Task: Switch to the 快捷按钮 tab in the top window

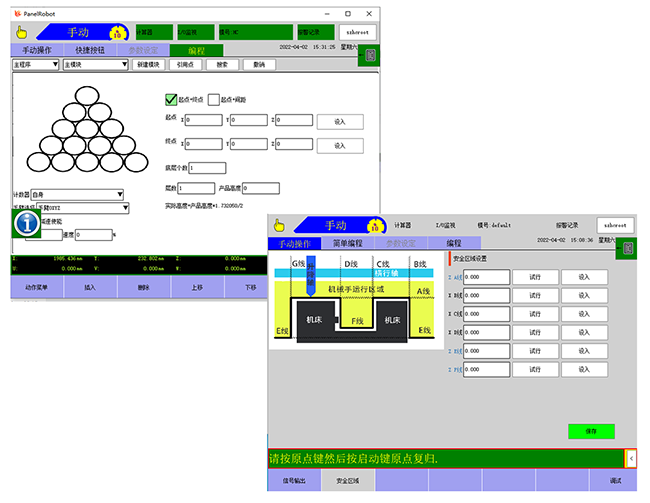Action: [x=90, y=50]
